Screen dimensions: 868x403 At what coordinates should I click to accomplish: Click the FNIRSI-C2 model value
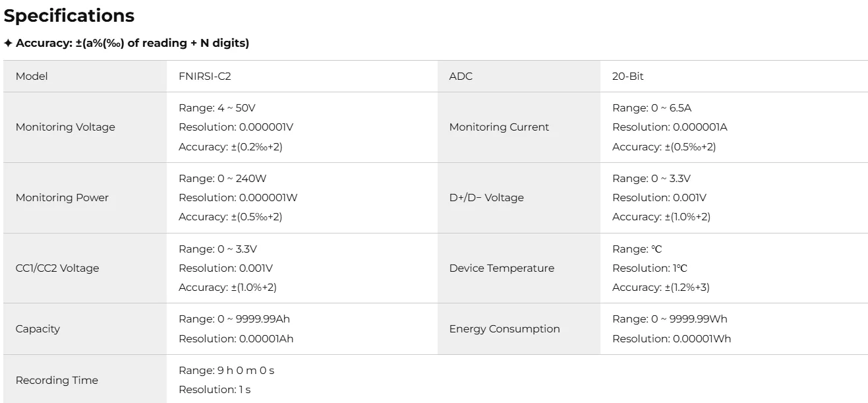pyautogui.click(x=205, y=77)
